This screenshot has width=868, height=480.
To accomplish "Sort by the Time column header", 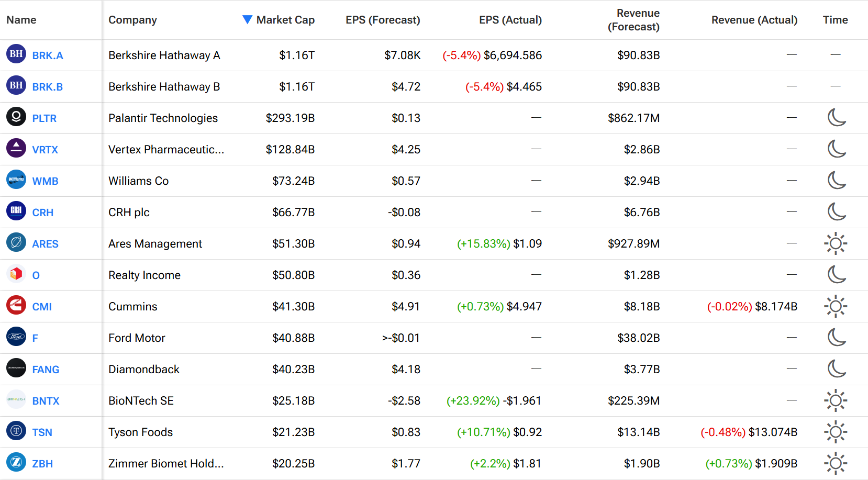I will (835, 20).
